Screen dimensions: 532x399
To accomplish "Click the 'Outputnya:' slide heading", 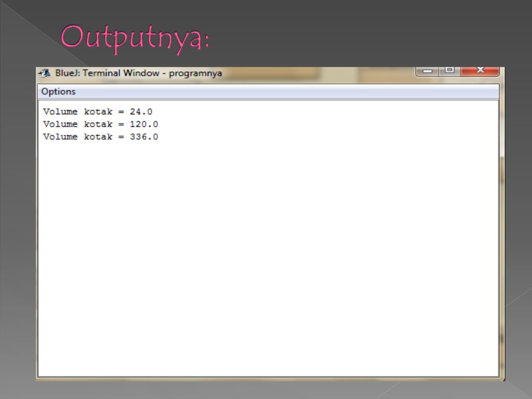I will tap(135, 39).
